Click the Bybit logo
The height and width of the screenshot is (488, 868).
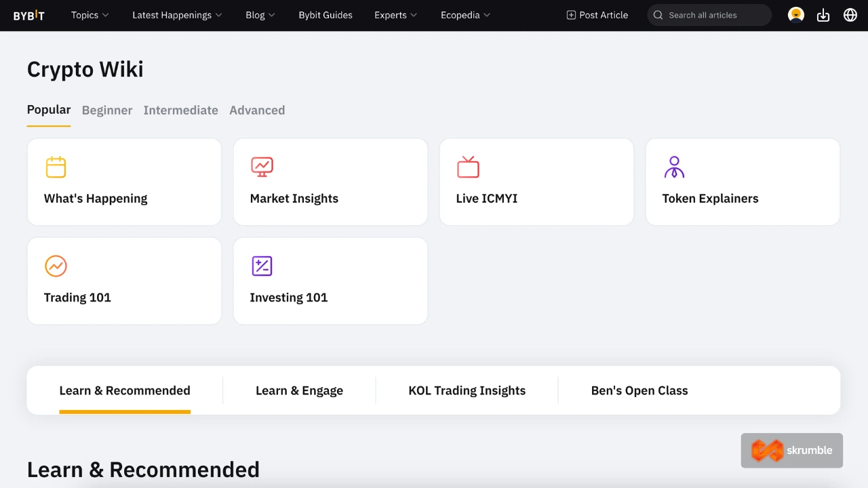[x=29, y=15]
